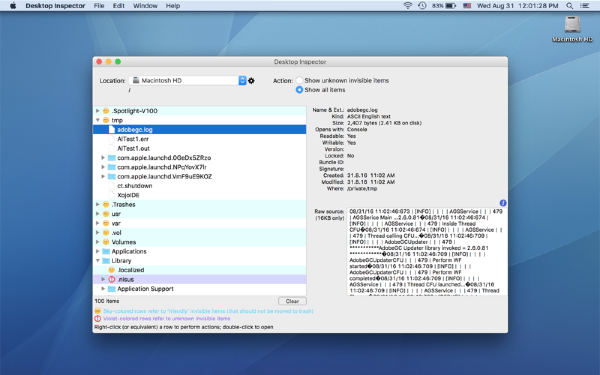
Task: Expand com.apple.launchd.0GeDx5ZRzo folder
Action: point(103,158)
